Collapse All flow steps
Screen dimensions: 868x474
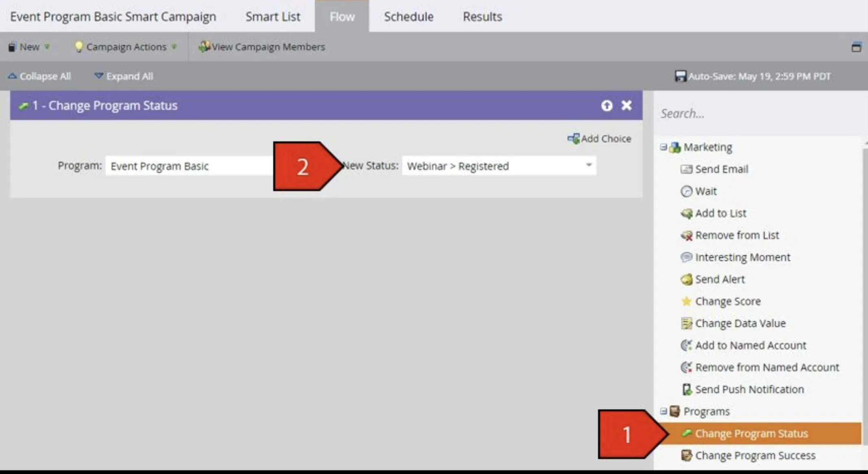point(39,76)
